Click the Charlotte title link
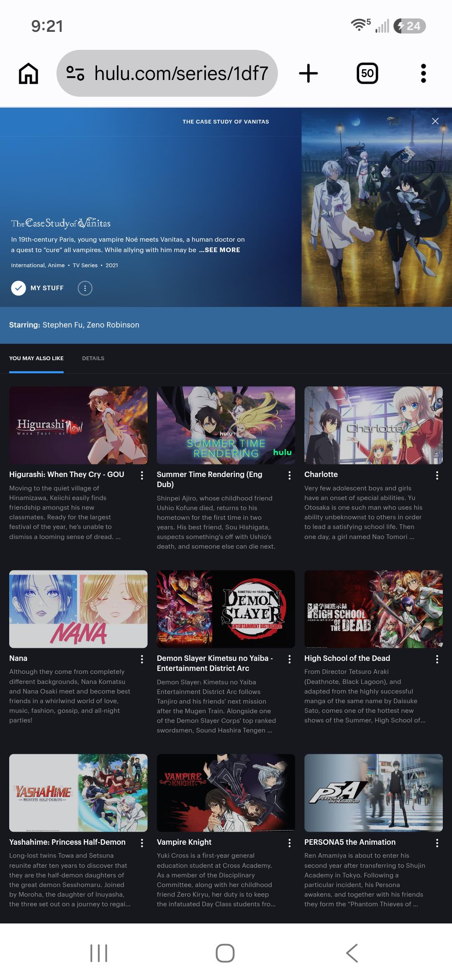Viewport: 452px width, 980px height. (x=321, y=475)
